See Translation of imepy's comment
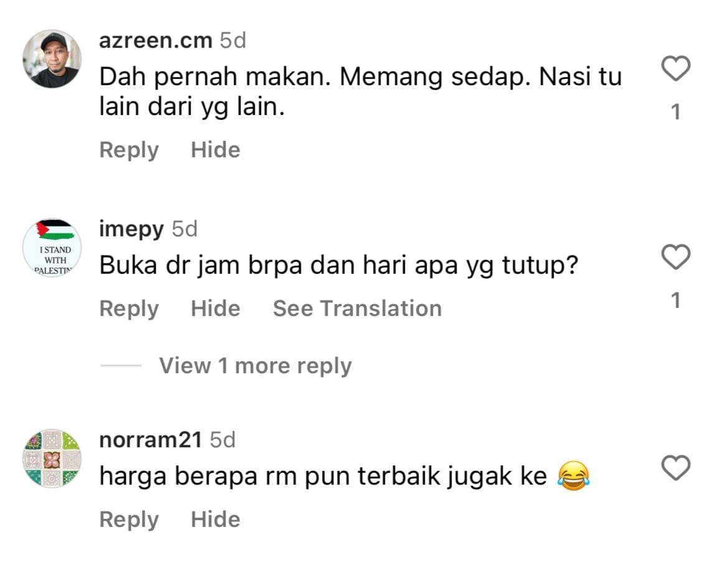This screenshot has width=728, height=565. coord(357,309)
